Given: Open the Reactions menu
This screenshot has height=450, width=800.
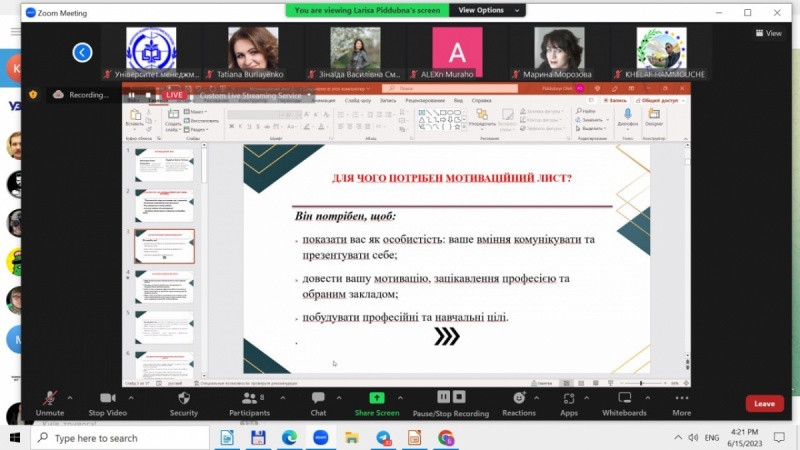Looking at the screenshot, I should [519, 401].
